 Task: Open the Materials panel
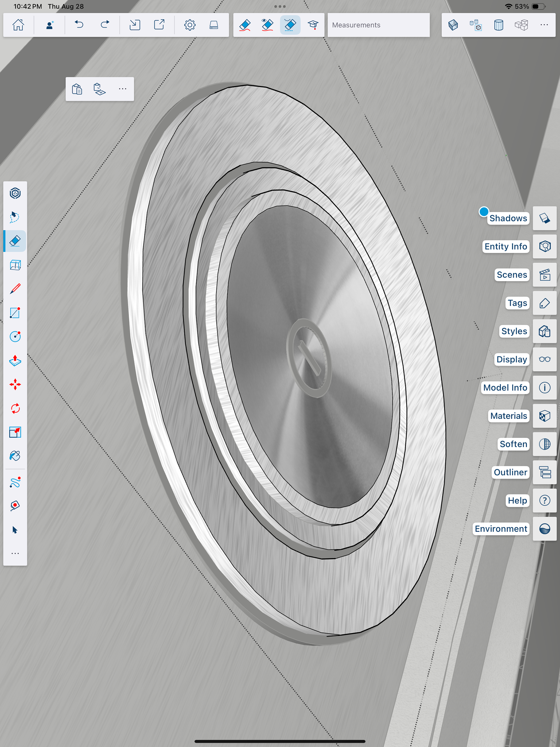point(544,416)
